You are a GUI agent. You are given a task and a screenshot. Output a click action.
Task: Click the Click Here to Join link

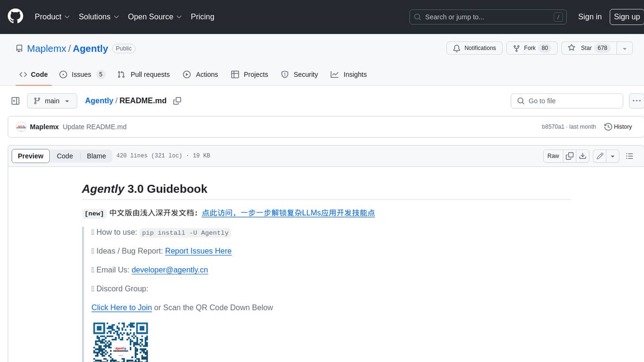coord(122,308)
